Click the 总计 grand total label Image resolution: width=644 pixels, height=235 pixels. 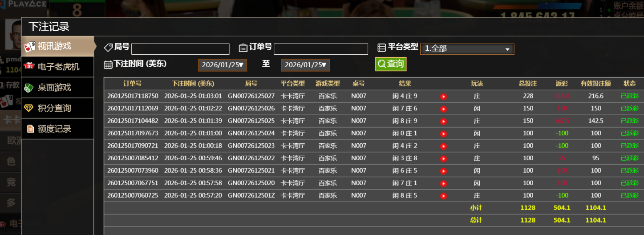click(477, 220)
